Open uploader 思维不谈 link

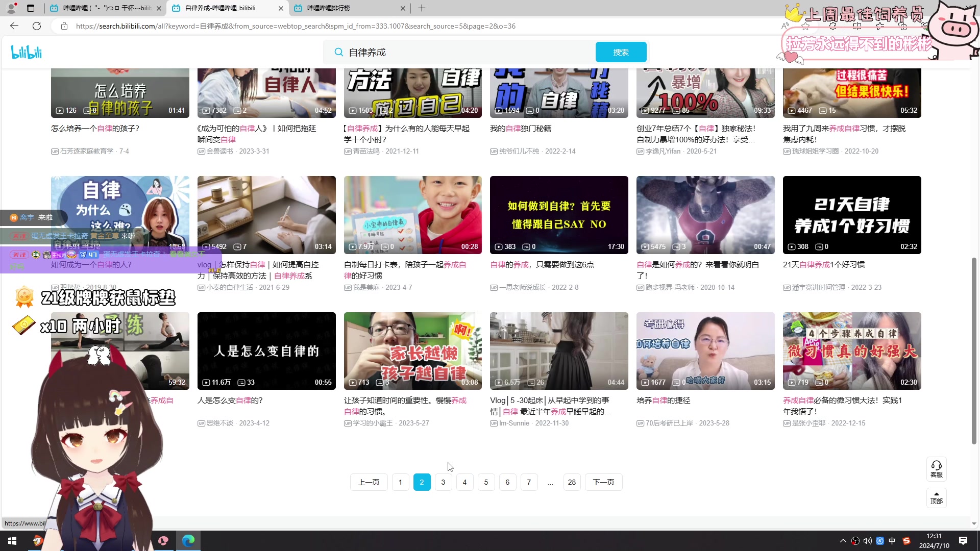[x=215, y=423]
